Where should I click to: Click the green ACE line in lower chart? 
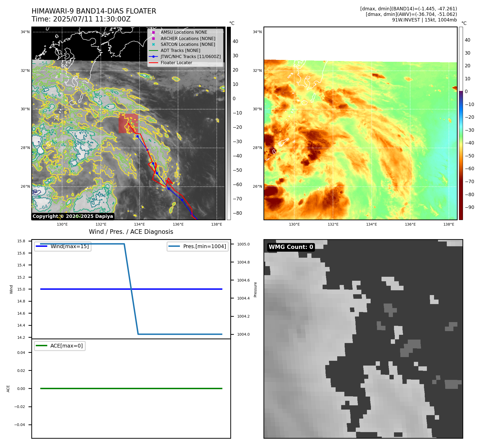pyautogui.click(x=131, y=389)
